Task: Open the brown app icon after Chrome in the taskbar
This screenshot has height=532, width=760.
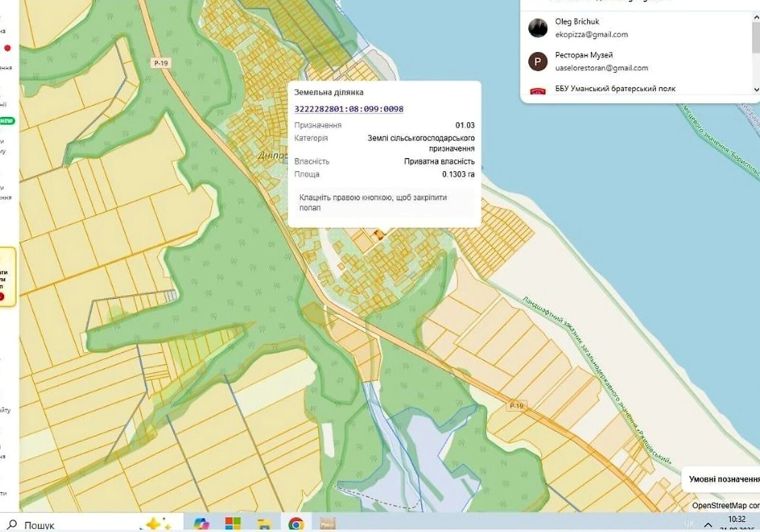Action: (327, 524)
